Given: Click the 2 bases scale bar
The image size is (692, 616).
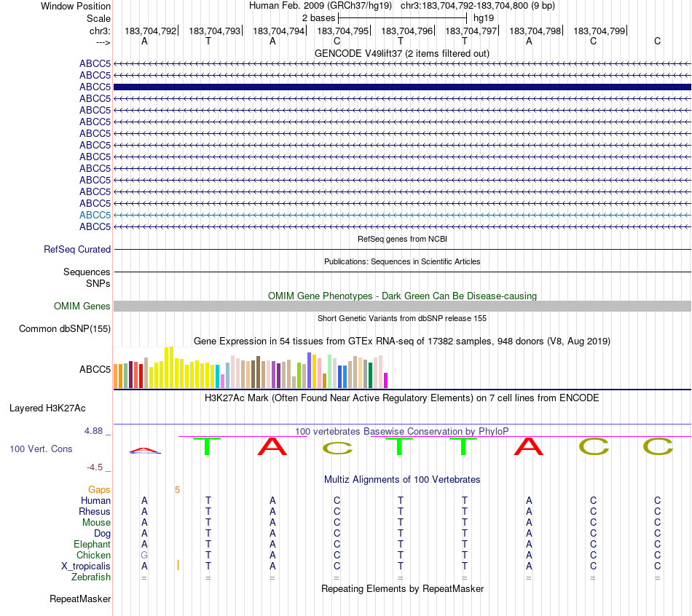Looking at the screenshot, I should [402, 18].
